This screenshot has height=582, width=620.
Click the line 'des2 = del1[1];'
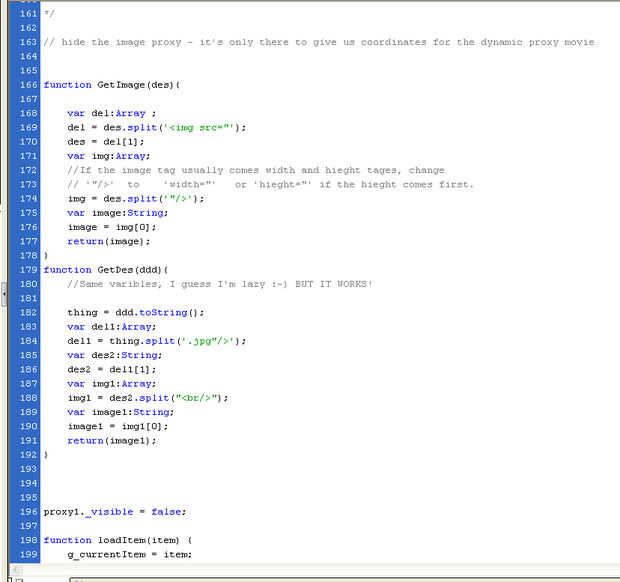point(112,370)
